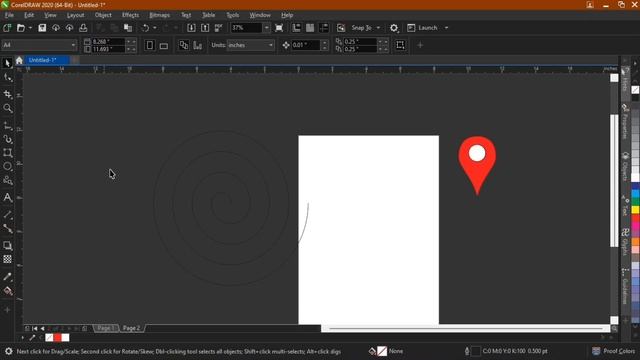Screen dimensions: 640x360
Task: Toggle show grid
Action: [x=310, y=28]
